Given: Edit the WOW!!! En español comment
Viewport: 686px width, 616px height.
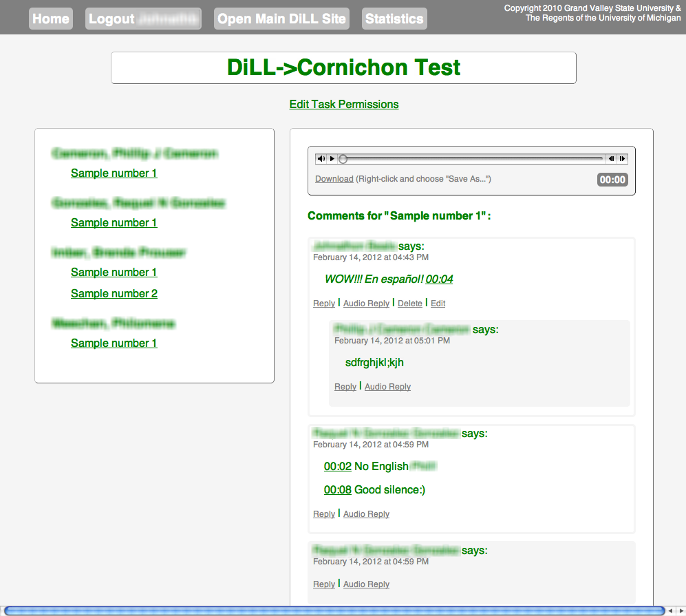Looking at the screenshot, I should click(x=438, y=304).
